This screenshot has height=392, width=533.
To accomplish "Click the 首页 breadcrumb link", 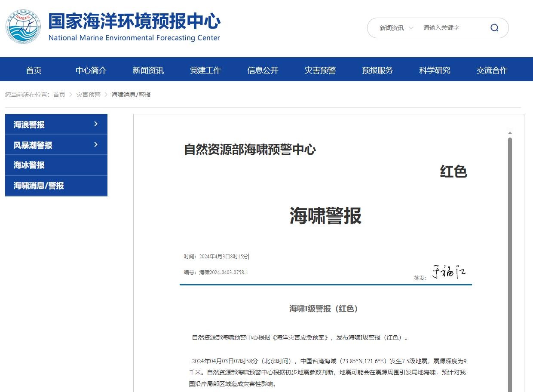I will click(x=59, y=95).
